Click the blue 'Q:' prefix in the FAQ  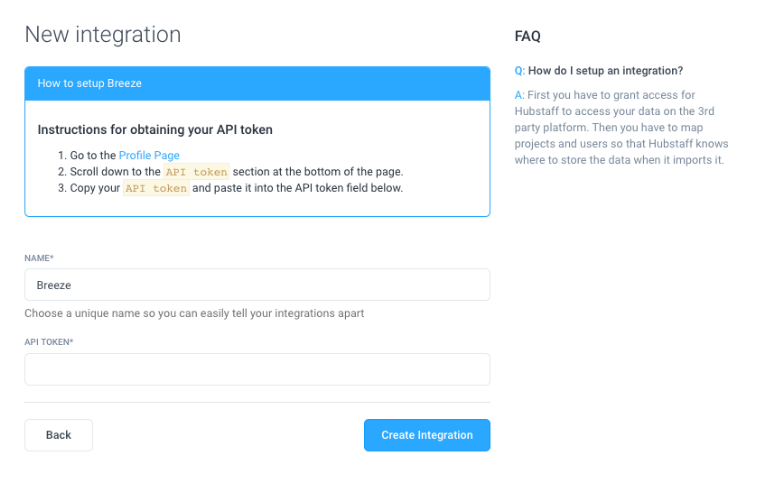pyautogui.click(x=519, y=71)
